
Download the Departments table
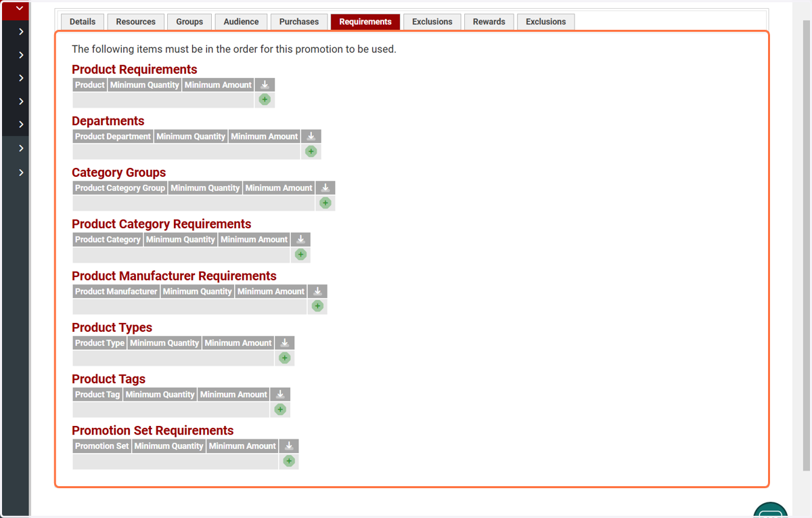[x=311, y=136]
